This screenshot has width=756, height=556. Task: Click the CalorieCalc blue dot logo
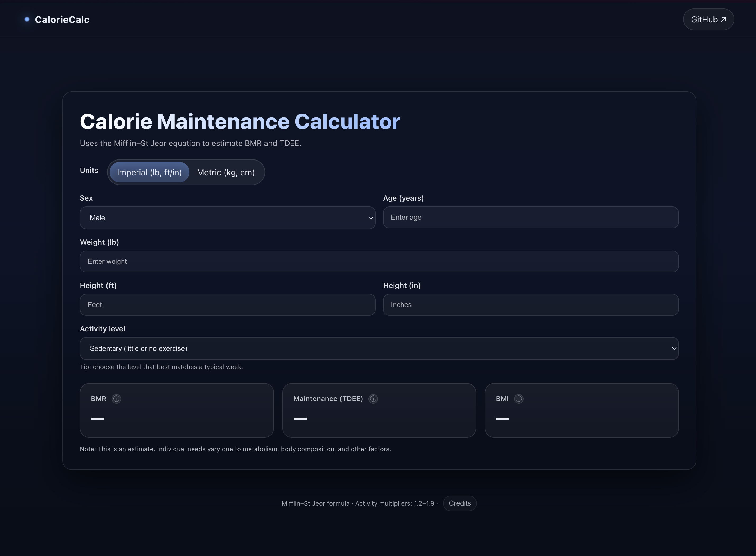pos(27,20)
